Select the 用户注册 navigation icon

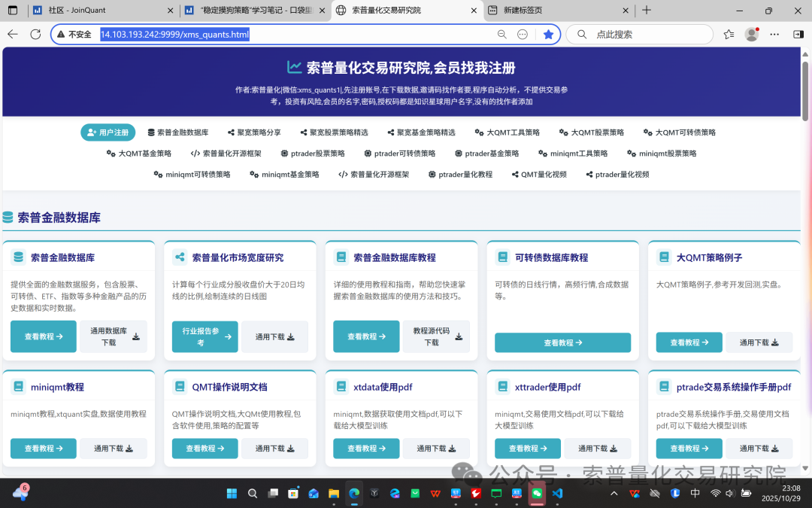pyautogui.click(x=90, y=132)
